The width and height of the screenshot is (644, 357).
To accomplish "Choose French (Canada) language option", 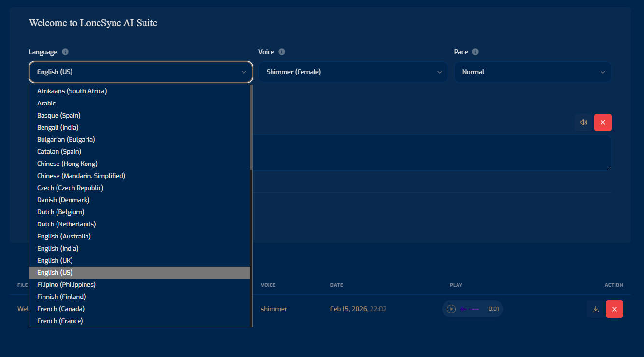I will 61,309.
